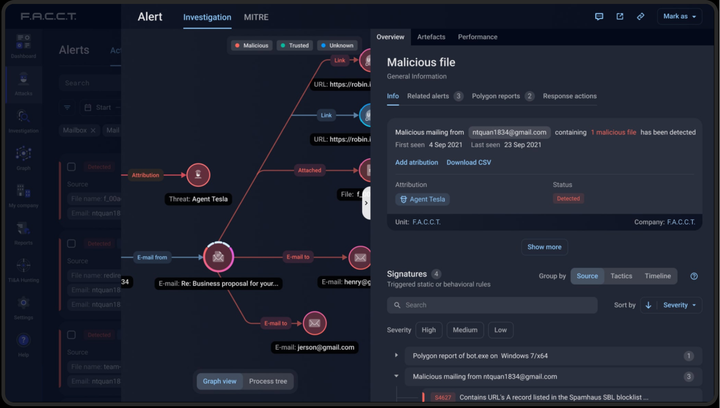Viewport: 720px width, 408px height.
Task: Expand Polygon report of bot.exe row
Action: tap(396, 356)
